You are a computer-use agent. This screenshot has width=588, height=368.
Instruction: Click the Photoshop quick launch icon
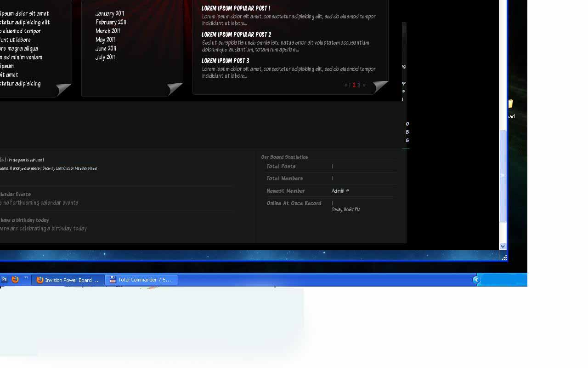(4, 279)
